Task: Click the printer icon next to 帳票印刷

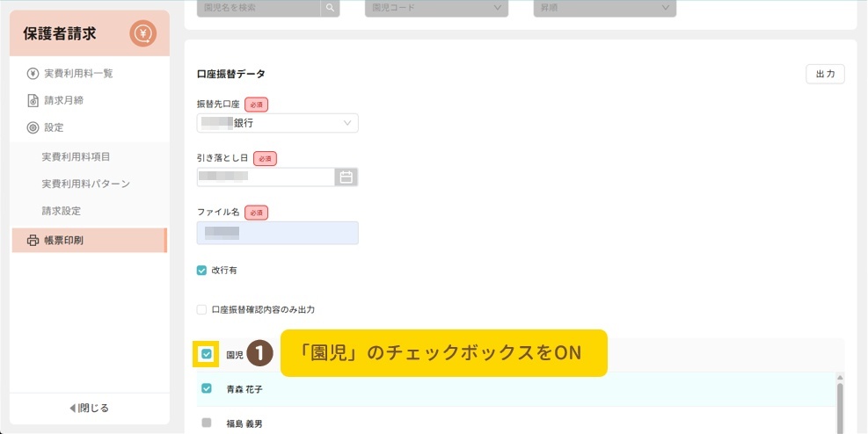Action: point(33,240)
